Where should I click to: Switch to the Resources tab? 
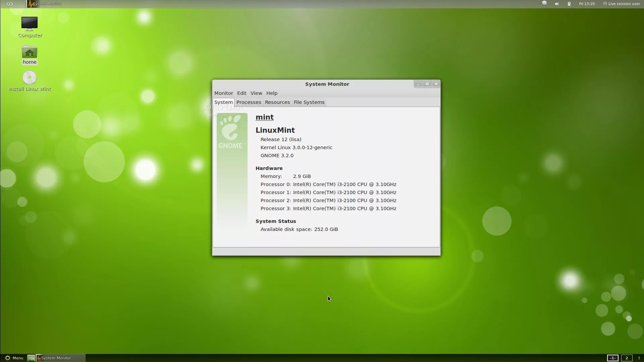pyautogui.click(x=277, y=102)
